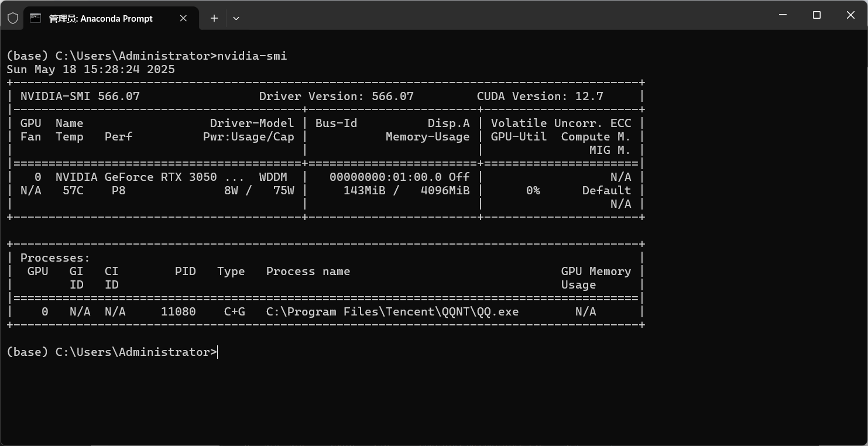Open a new terminal tab
868x446 pixels.
click(214, 18)
